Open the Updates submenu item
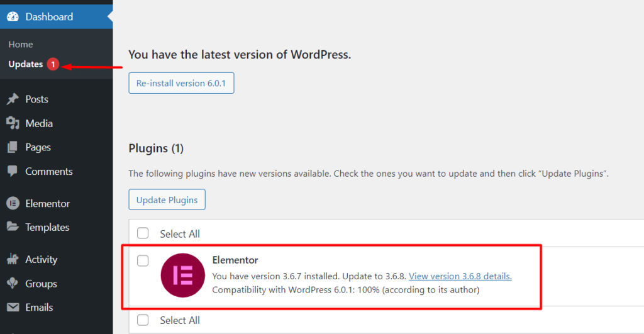 pos(25,64)
